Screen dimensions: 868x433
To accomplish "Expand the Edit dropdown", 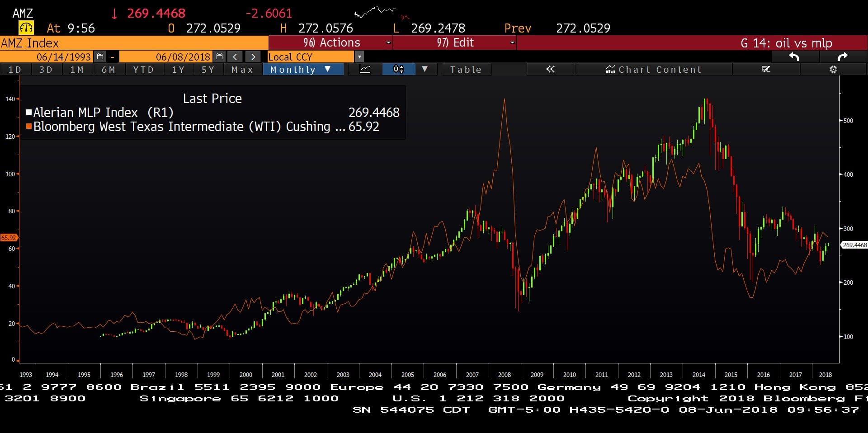I will tap(512, 42).
